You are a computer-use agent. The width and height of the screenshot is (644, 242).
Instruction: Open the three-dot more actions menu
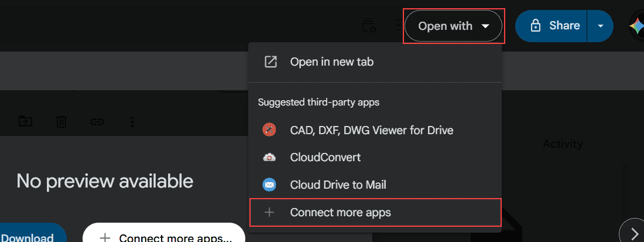point(132,122)
